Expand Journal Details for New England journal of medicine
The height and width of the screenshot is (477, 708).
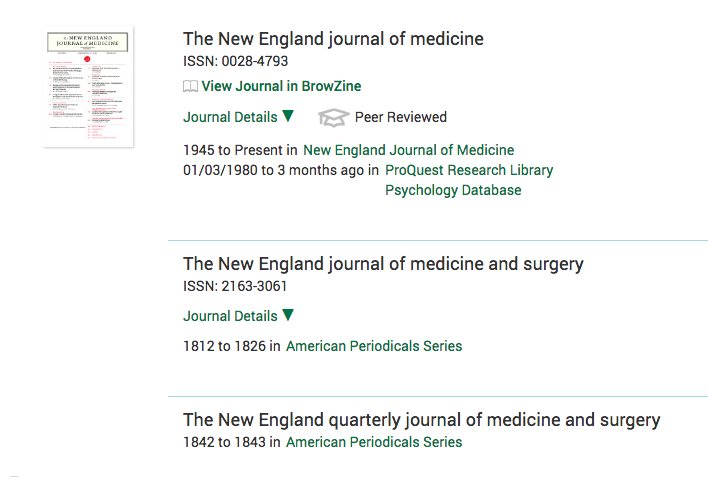pos(230,117)
